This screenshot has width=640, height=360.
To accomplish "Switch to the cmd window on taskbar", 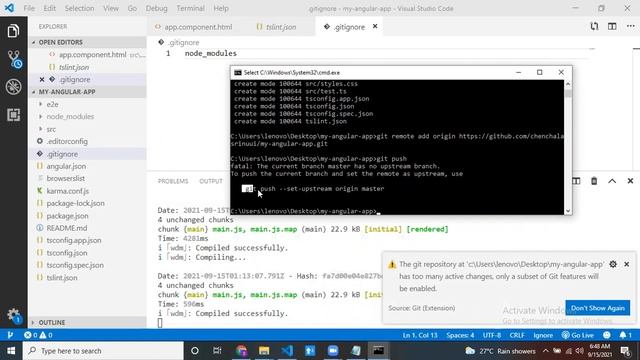I will (x=378, y=351).
